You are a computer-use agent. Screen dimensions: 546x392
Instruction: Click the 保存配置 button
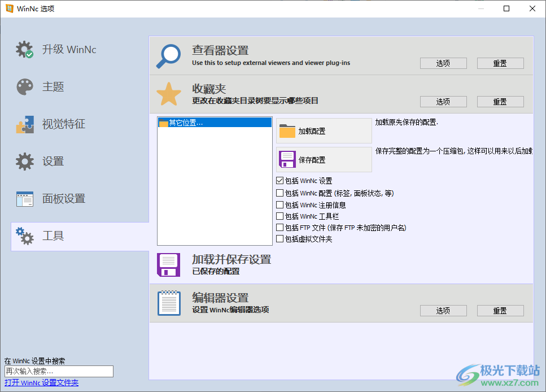324,160
